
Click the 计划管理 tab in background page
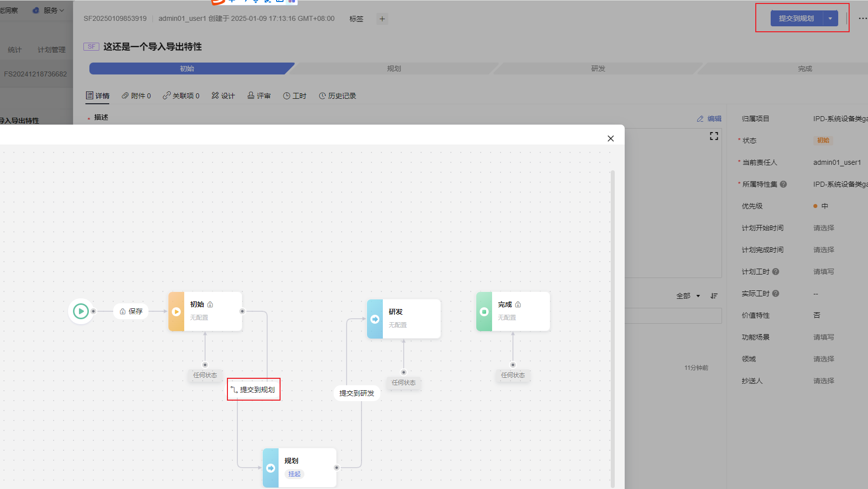click(52, 50)
